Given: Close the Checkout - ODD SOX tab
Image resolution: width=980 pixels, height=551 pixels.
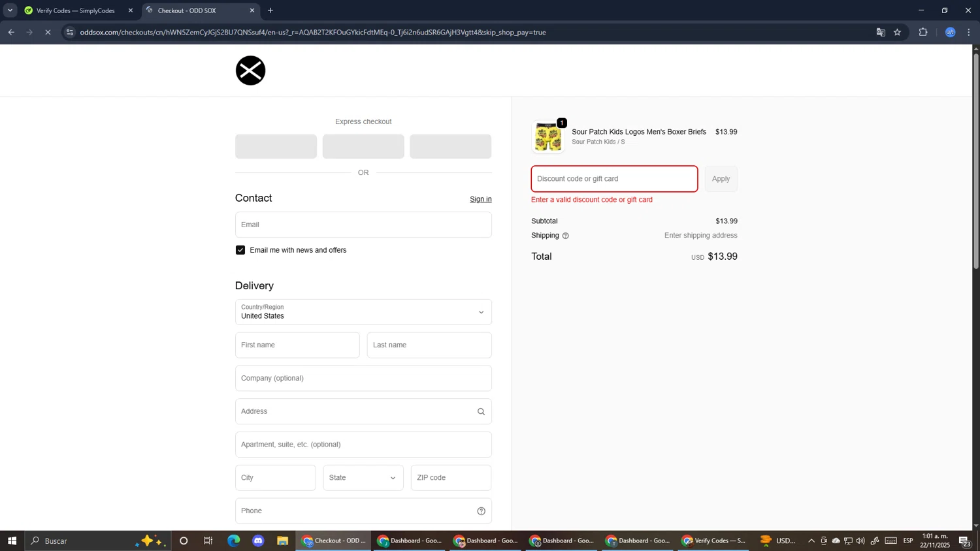Looking at the screenshot, I should (252, 10).
